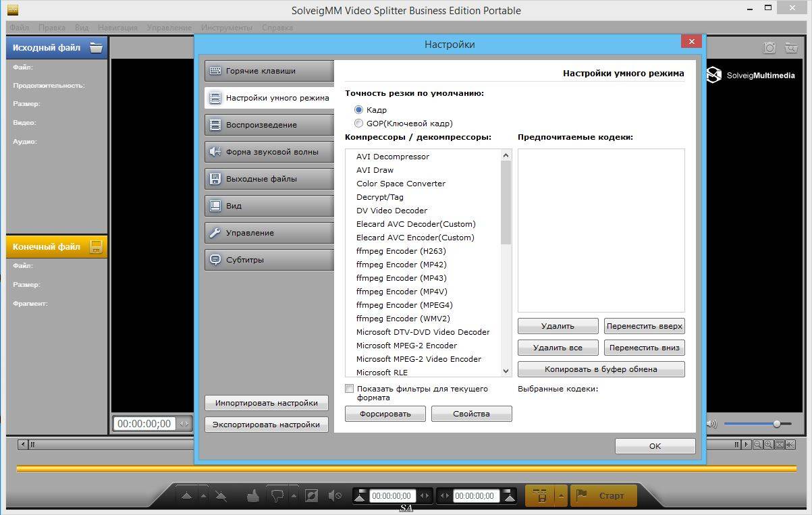This screenshot has width=812, height=515.
Task: Click the yellow timeline bar
Action: click(x=406, y=468)
